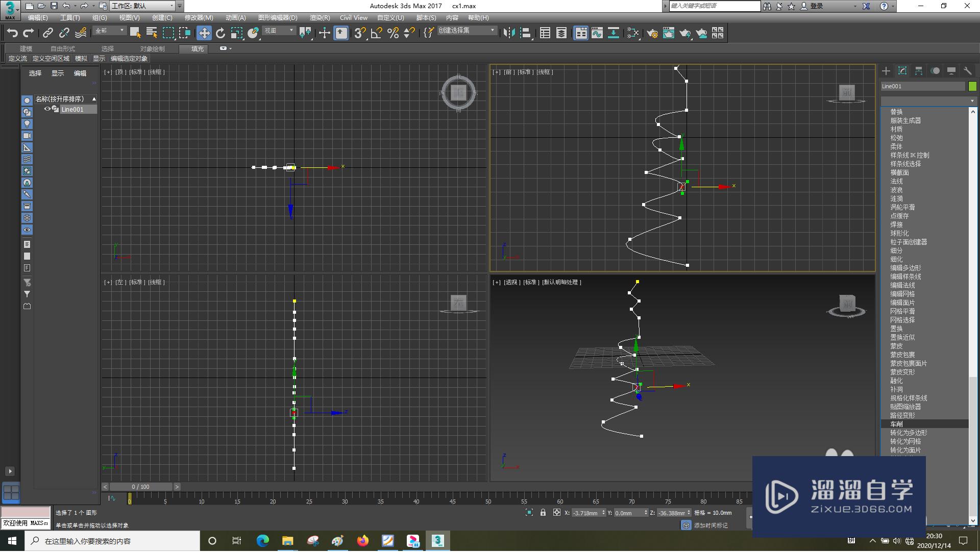Click the 编辑选定对象 button
This screenshot has height=552, width=980.
pos(129,59)
